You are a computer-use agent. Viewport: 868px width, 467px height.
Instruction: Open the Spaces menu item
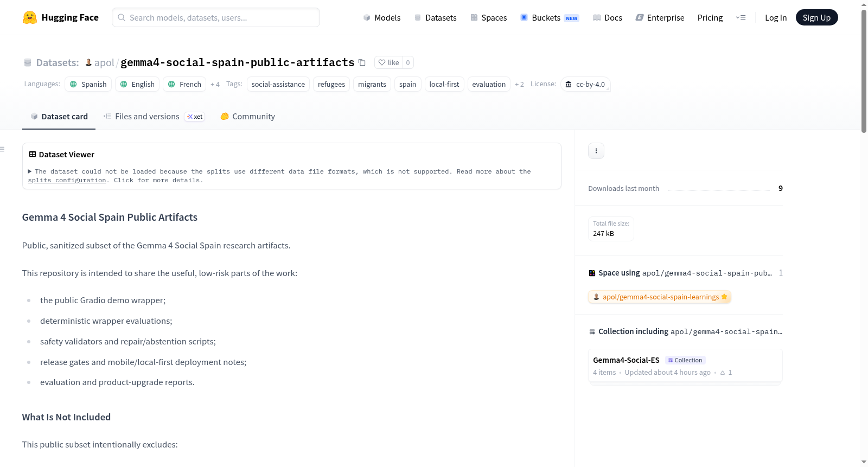click(x=489, y=17)
